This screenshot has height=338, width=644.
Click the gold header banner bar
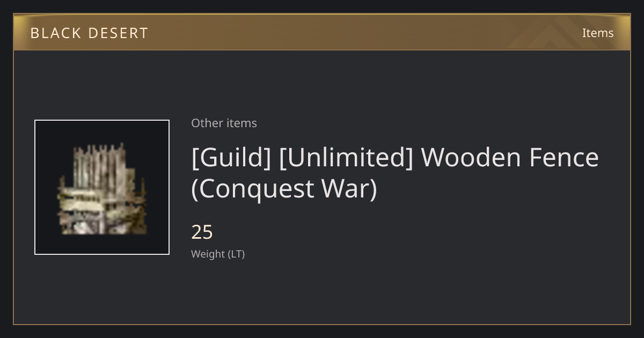point(322,32)
